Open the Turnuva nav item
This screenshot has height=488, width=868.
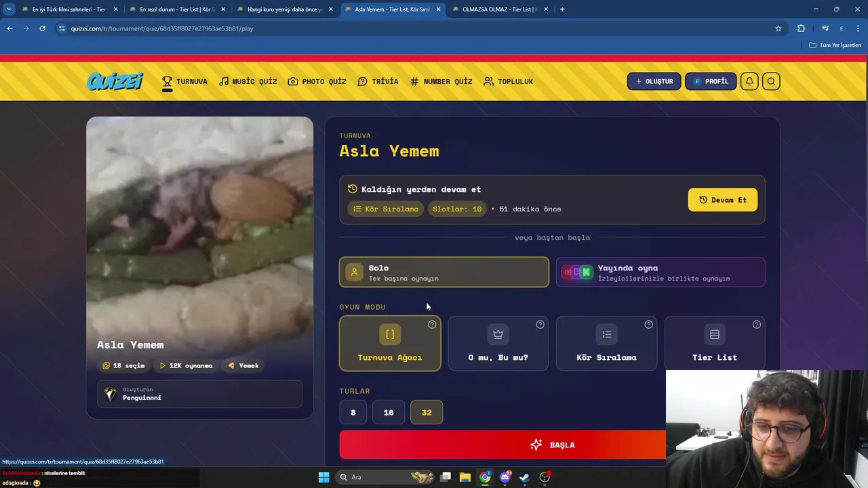click(x=184, y=81)
